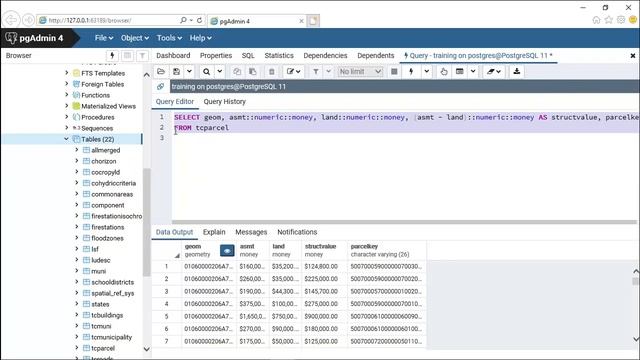Click Browser panel view data grid icon
640x360 pixels.
127,56
